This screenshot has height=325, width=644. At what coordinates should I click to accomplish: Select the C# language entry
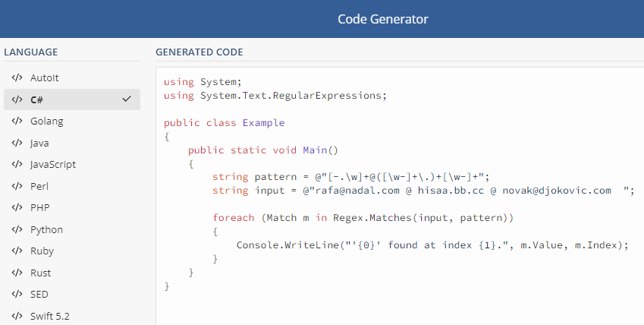[x=38, y=99]
